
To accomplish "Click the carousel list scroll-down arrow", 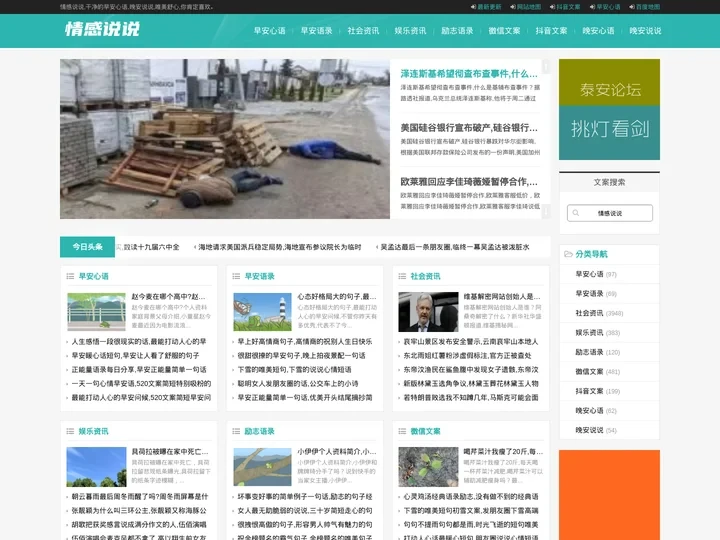I will (x=546, y=212).
